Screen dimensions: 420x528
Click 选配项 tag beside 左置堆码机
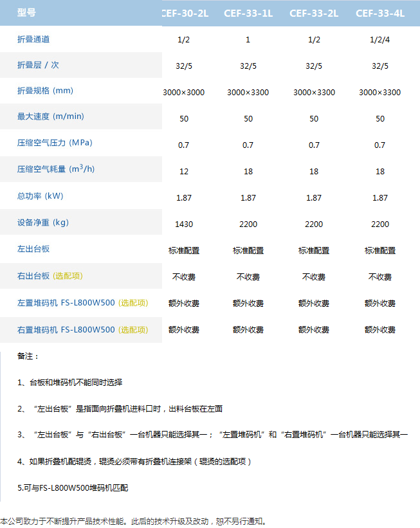pyautogui.click(x=133, y=303)
